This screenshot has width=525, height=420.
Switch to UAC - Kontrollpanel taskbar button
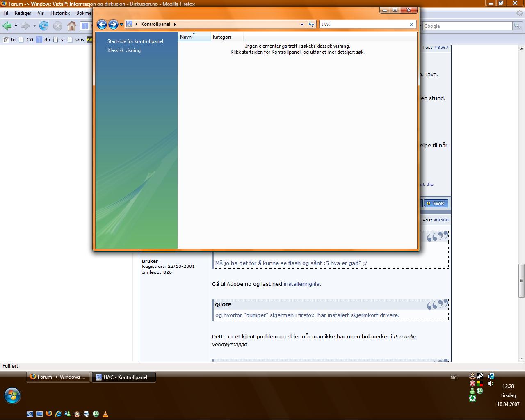coord(124,377)
